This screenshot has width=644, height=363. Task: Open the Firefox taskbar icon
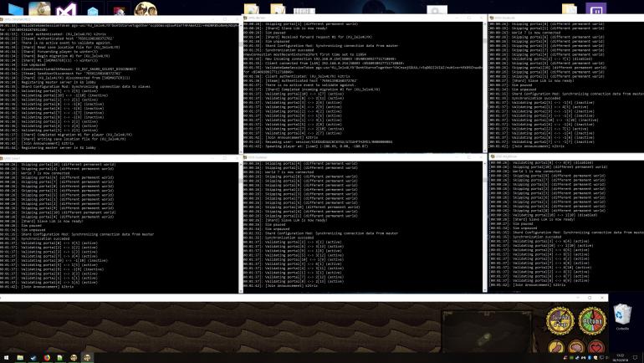(46, 357)
